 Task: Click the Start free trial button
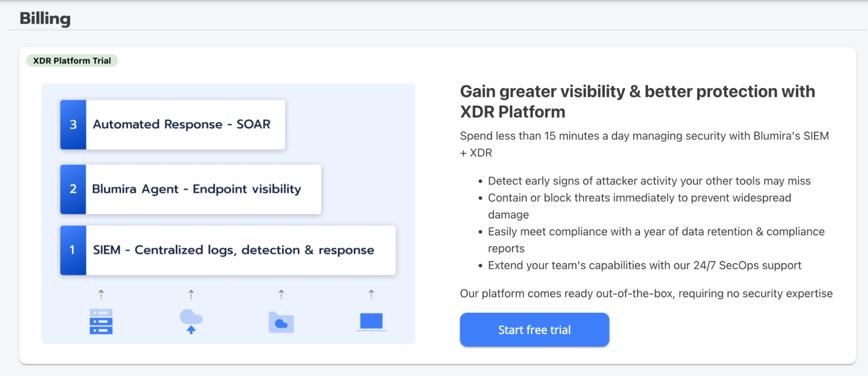pyautogui.click(x=535, y=329)
